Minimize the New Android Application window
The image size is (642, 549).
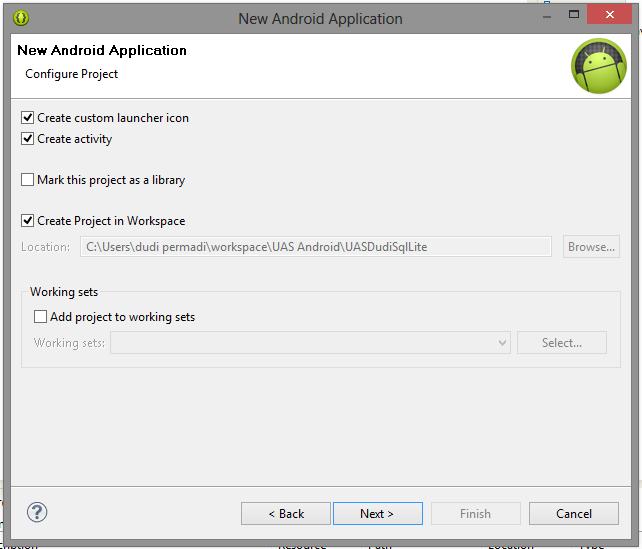click(x=547, y=16)
